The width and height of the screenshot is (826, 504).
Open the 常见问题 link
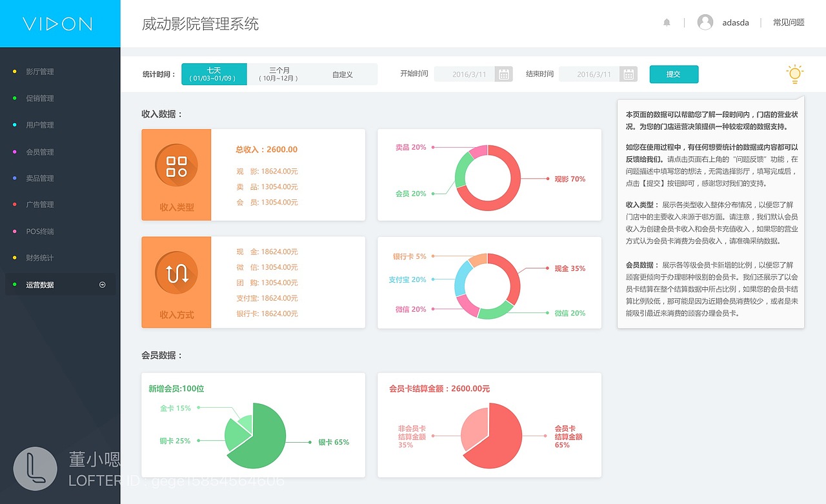tap(788, 21)
